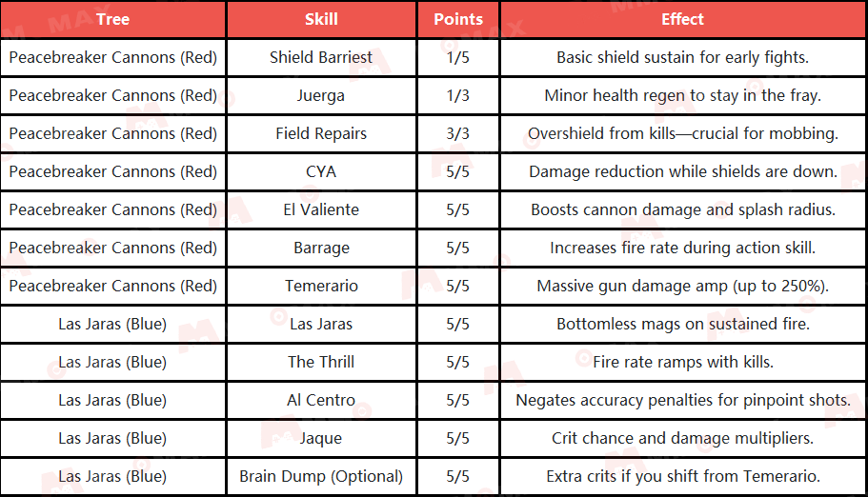Select the 'Fire rate ramps with kills' cell
868x497 pixels.
[682, 362]
